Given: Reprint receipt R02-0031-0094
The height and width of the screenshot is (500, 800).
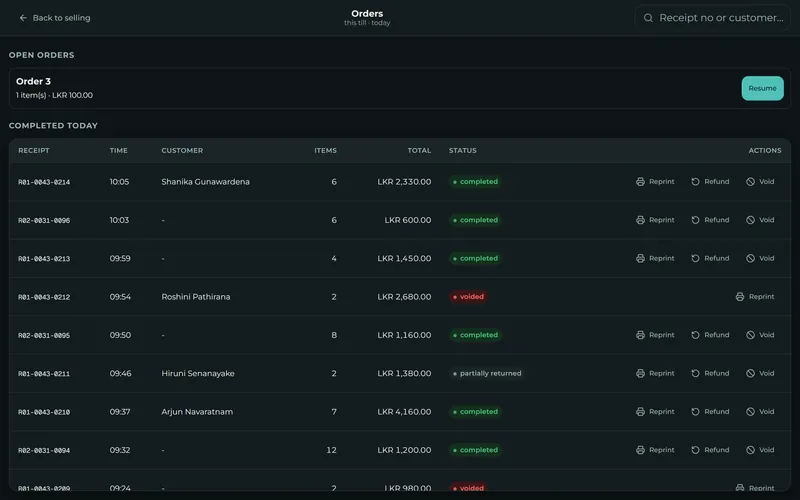Looking at the screenshot, I should tap(655, 450).
